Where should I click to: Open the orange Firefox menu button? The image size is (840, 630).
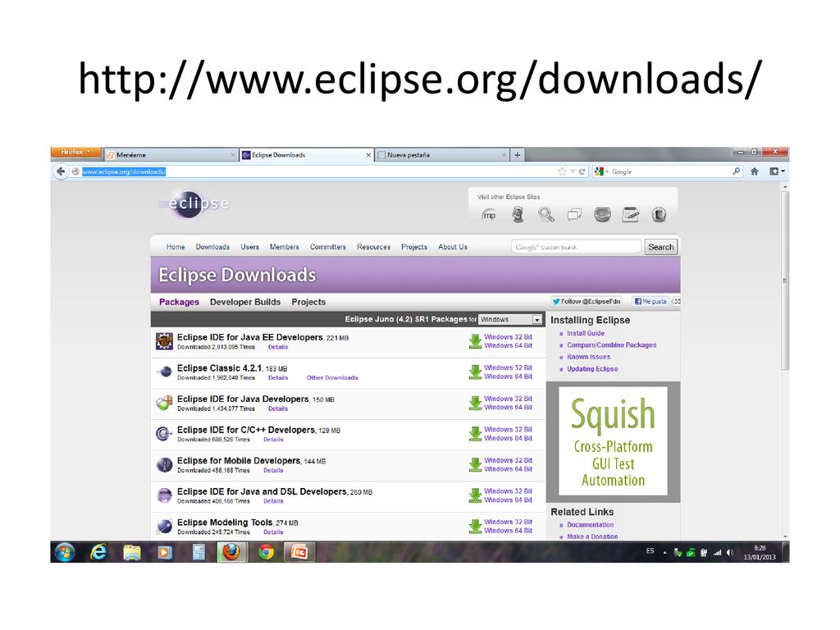75,152
